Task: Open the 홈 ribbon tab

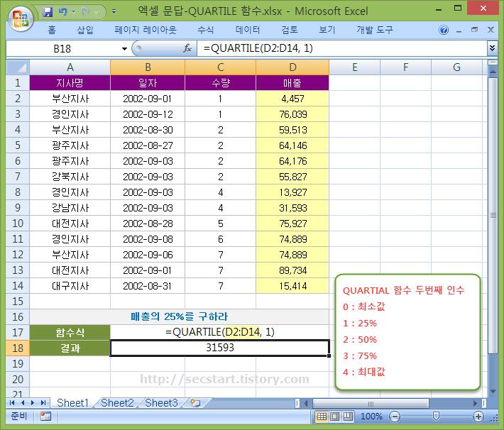Action: pos(52,30)
